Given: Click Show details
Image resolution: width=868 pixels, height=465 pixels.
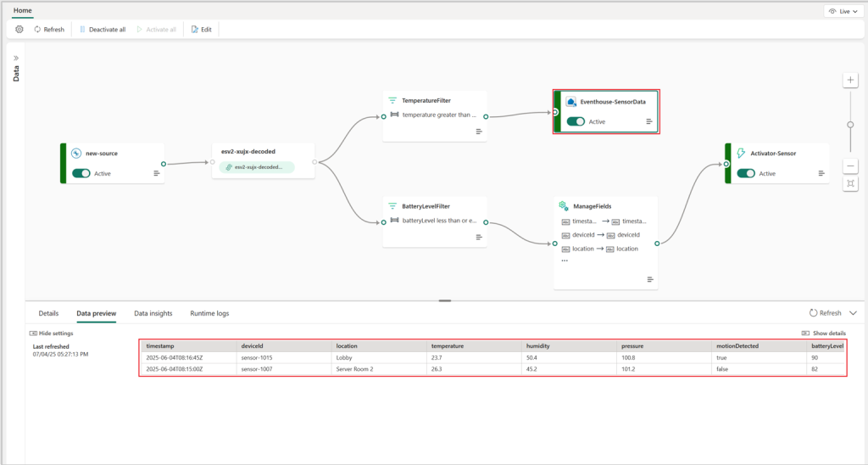Looking at the screenshot, I should (x=824, y=333).
